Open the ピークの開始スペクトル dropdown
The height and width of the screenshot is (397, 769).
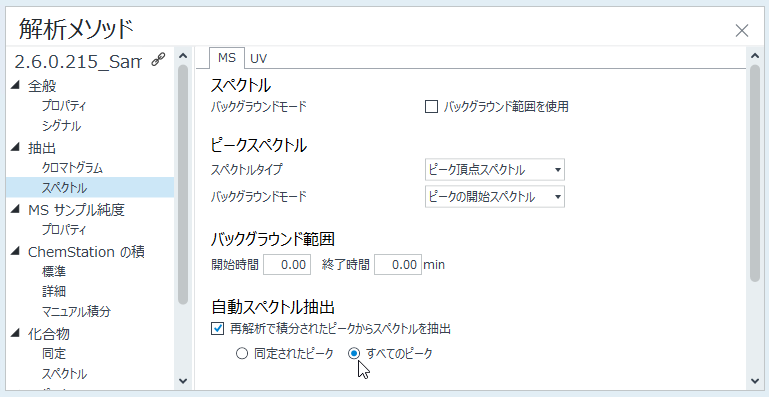pyautogui.click(x=494, y=197)
